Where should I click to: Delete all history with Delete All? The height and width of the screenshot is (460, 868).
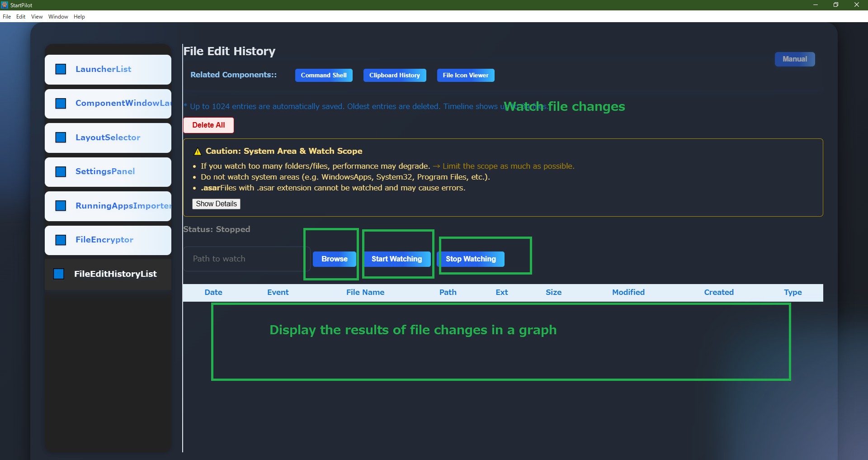[x=208, y=125]
